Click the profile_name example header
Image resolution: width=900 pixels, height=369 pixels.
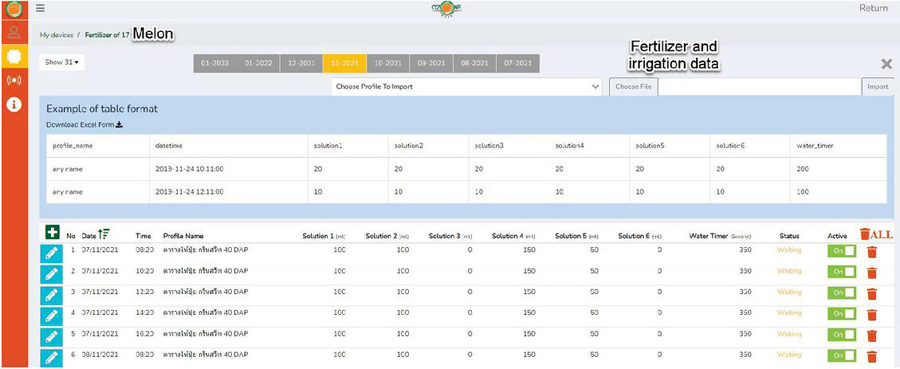point(72,146)
